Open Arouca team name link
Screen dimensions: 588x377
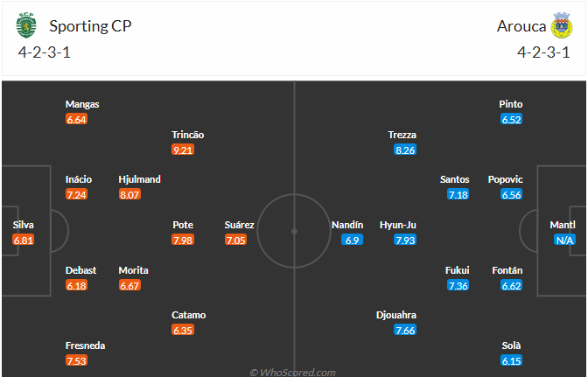click(521, 26)
